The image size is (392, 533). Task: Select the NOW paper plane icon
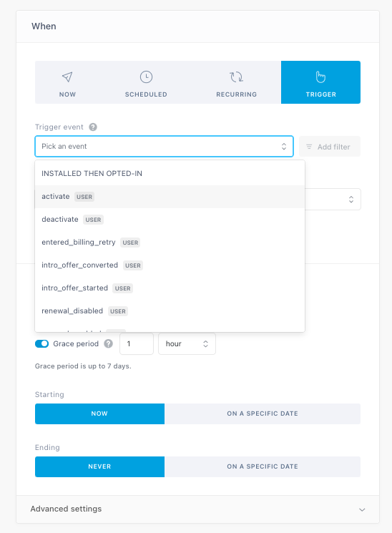tap(67, 77)
